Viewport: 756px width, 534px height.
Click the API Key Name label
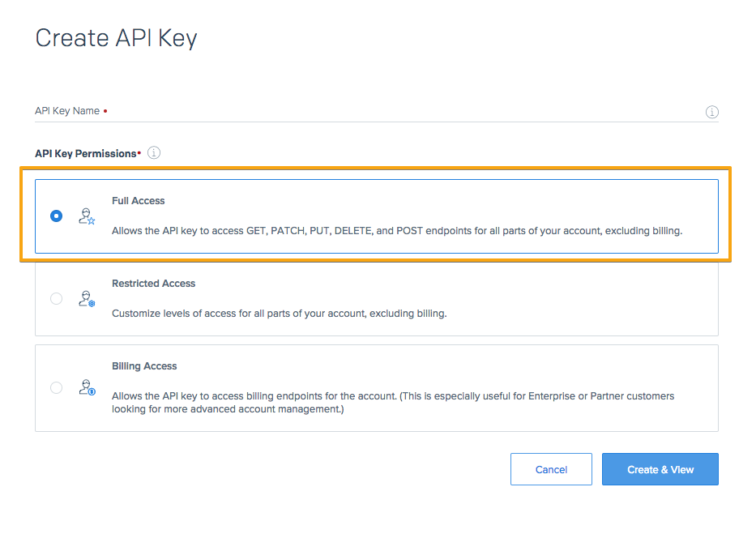[x=67, y=111]
